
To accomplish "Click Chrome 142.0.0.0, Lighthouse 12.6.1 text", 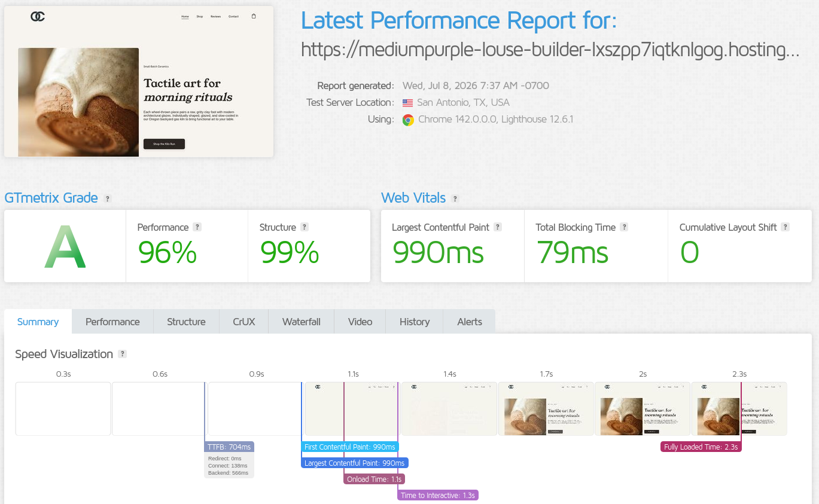I will [x=496, y=119].
